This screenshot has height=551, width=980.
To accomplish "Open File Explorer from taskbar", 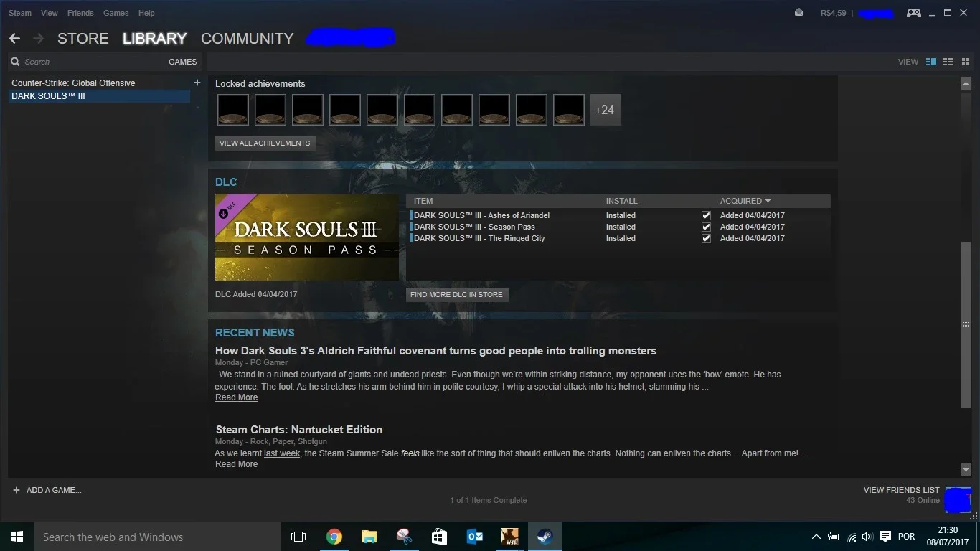I will click(369, 537).
